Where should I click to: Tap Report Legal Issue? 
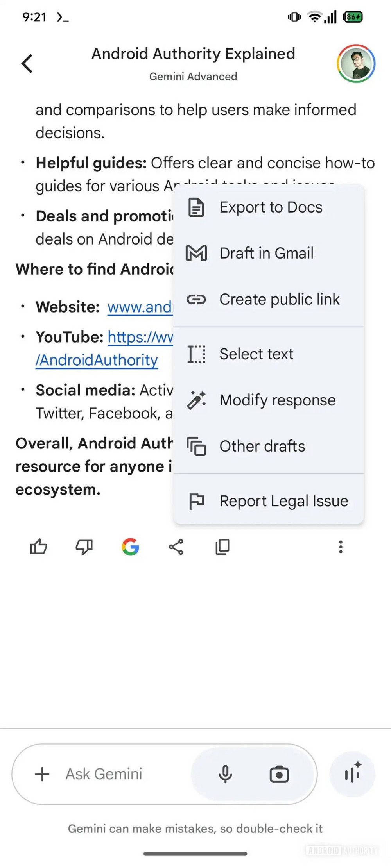pos(283,501)
